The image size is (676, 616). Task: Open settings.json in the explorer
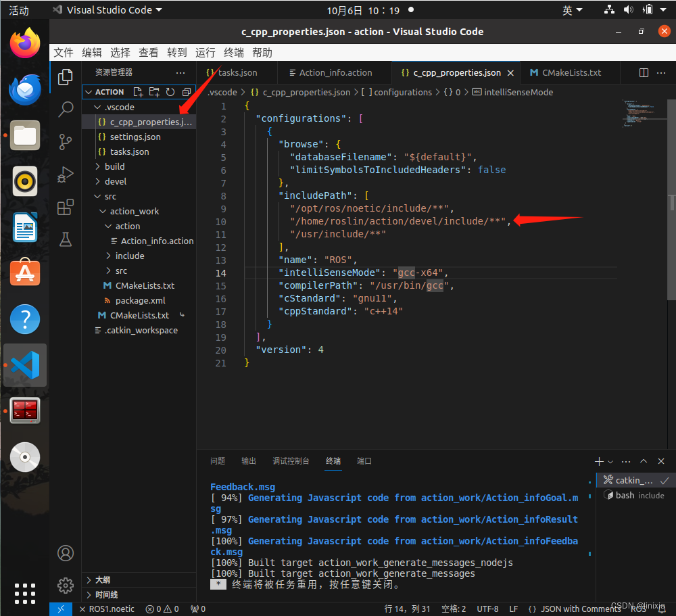(x=139, y=137)
